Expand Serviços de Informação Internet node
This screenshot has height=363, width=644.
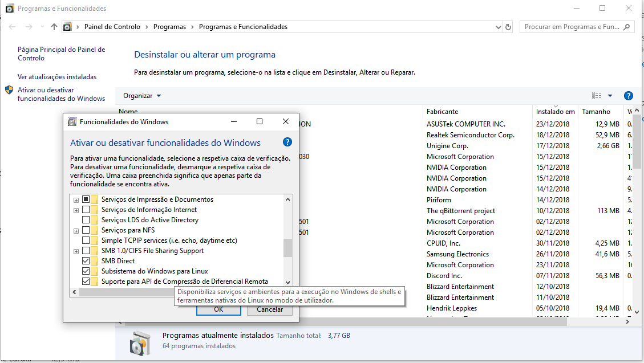point(76,210)
